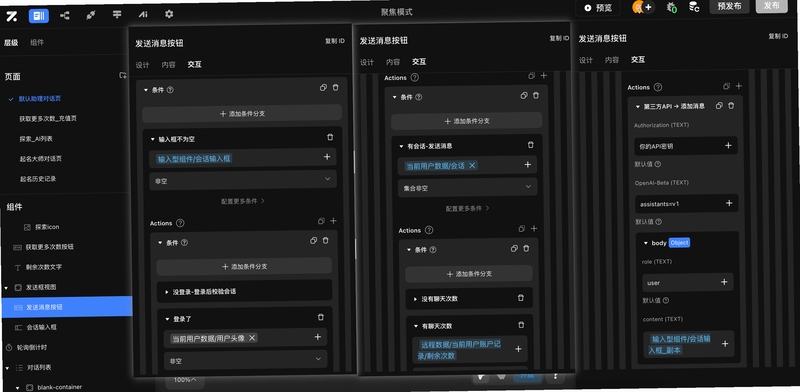Copy the 第三方API → 添加消息 action
The width and height of the screenshot is (800, 392).
(x=719, y=105)
